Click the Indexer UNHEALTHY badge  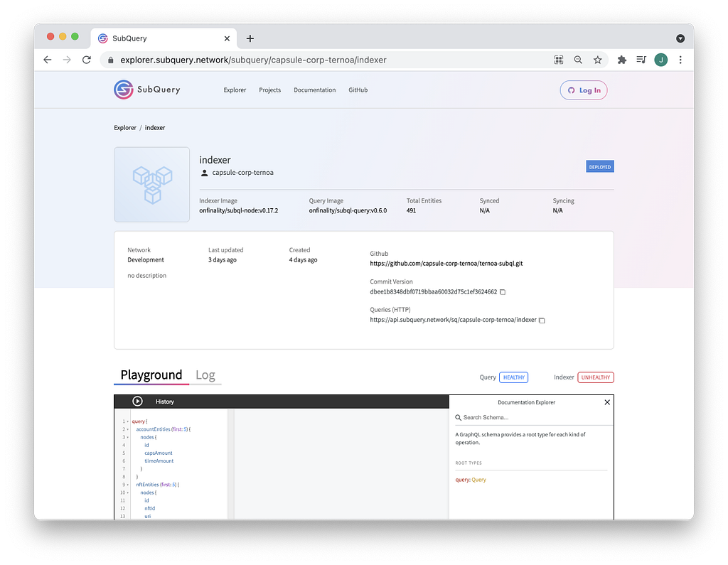click(596, 377)
